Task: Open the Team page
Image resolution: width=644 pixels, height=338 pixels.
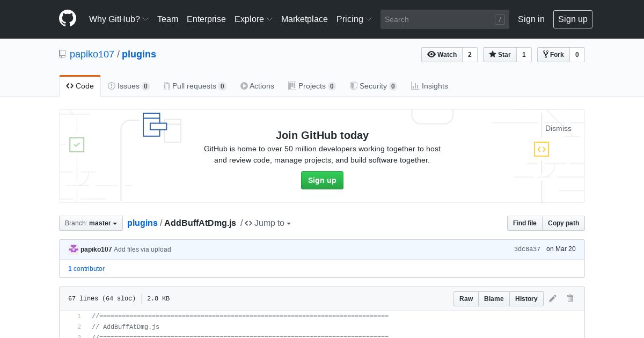Action: tap(167, 19)
